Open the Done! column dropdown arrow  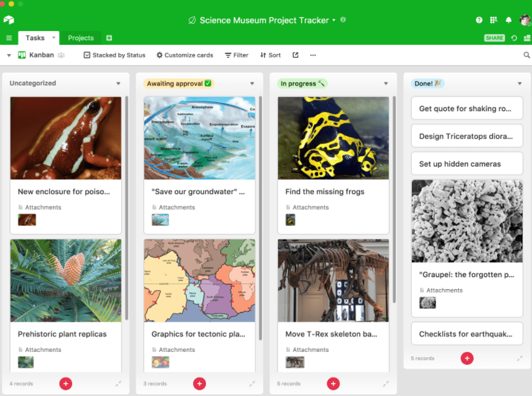[520, 83]
